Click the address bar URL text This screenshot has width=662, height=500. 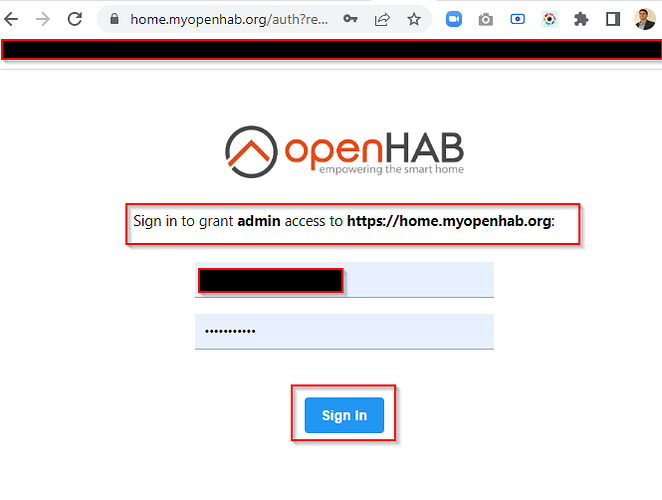[x=229, y=19]
